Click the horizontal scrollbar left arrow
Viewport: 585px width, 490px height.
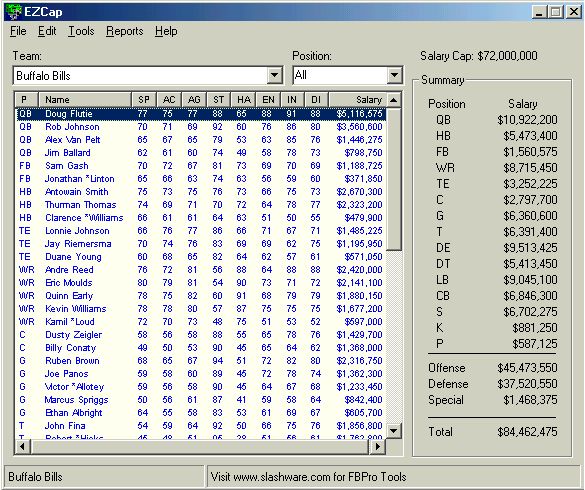[x=22, y=446]
